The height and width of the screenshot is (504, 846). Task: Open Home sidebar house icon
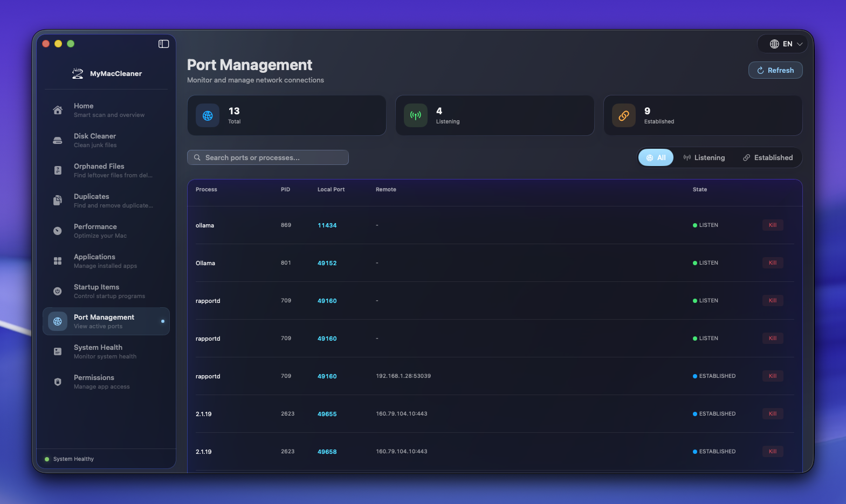click(x=58, y=110)
